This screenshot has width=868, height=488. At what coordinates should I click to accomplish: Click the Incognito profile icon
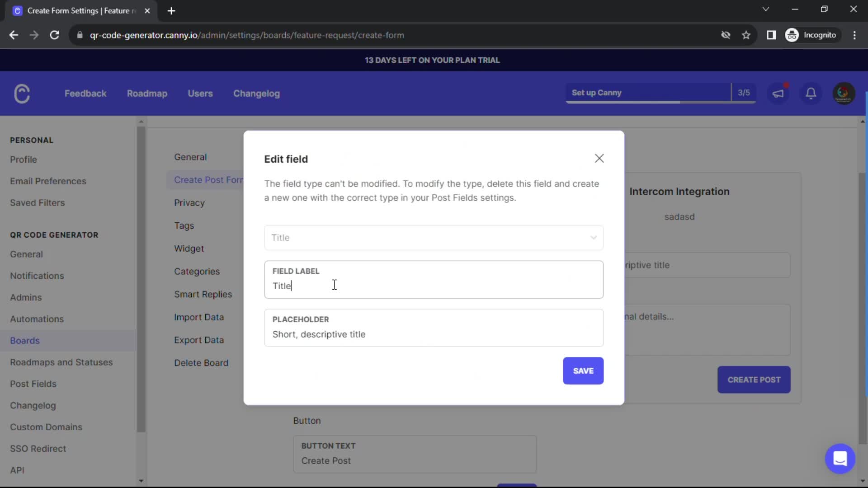(793, 35)
